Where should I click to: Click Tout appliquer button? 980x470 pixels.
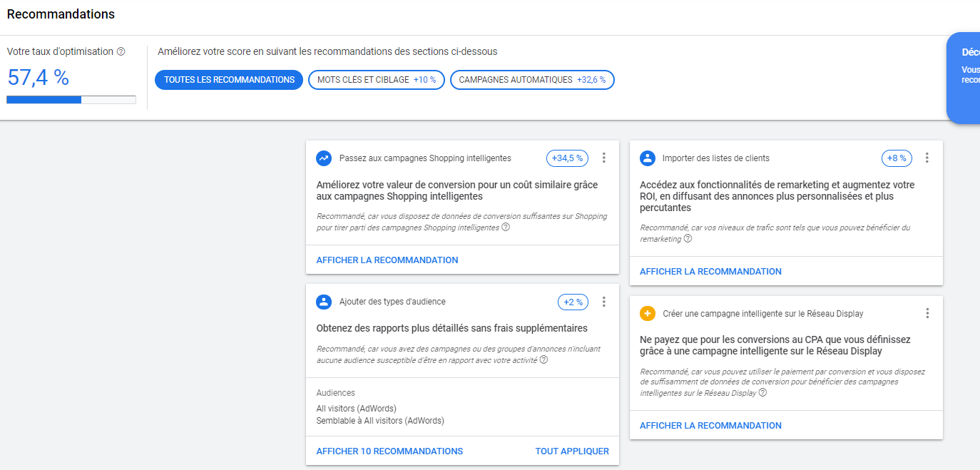pyautogui.click(x=572, y=451)
